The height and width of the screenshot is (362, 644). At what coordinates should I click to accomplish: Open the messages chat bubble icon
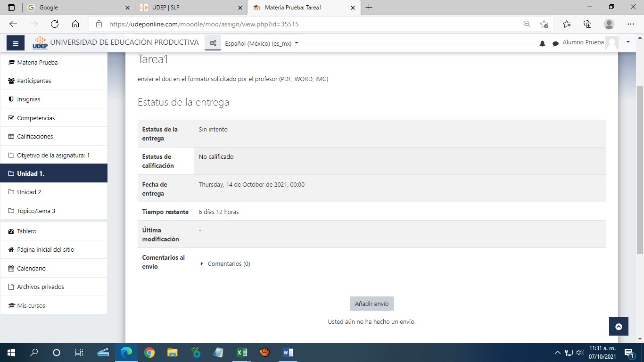pos(555,43)
